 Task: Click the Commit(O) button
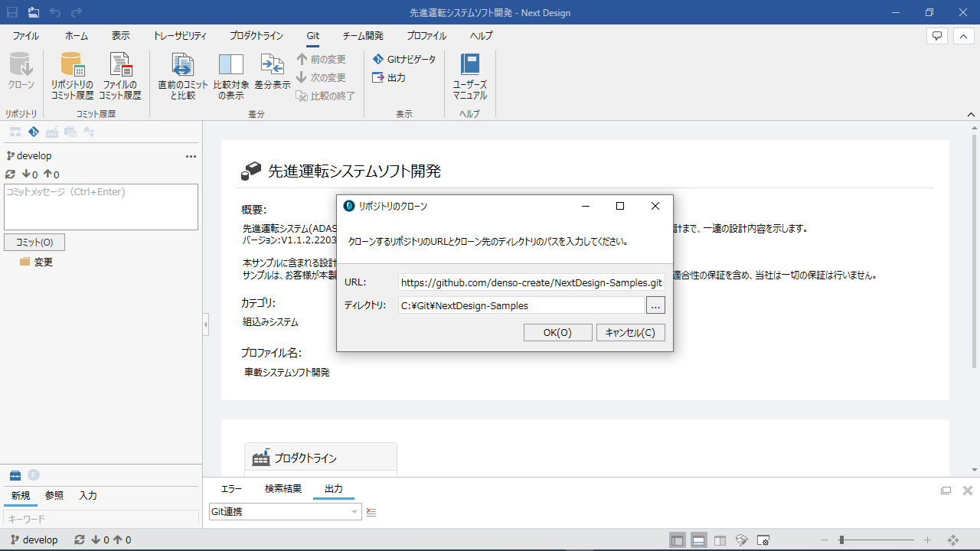click(34, 242)
